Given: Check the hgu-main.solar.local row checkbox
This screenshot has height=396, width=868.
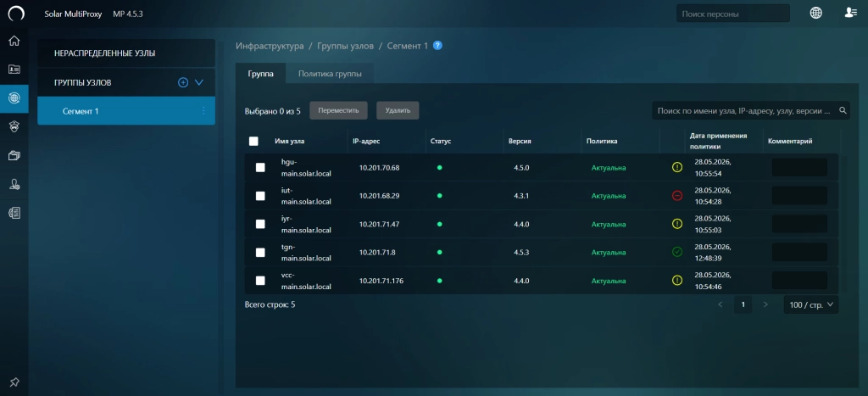Looking at the screenshot, I should coord(260,167).
